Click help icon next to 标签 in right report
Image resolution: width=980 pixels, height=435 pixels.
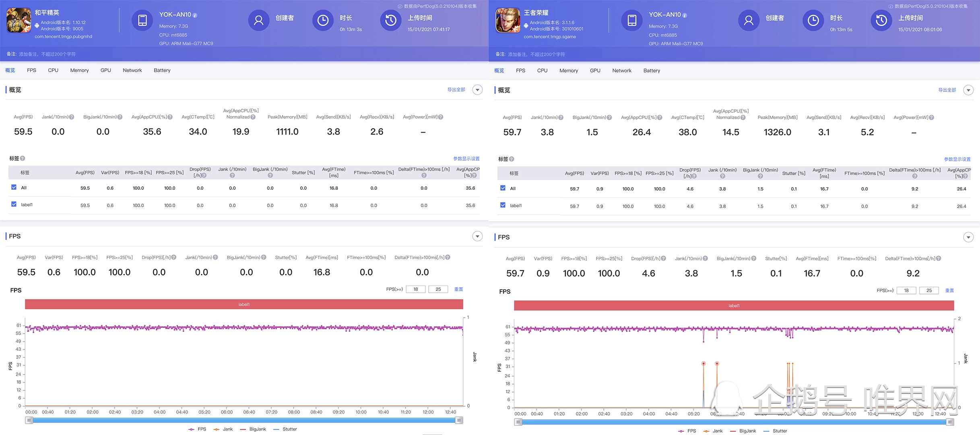click(512, 159)
